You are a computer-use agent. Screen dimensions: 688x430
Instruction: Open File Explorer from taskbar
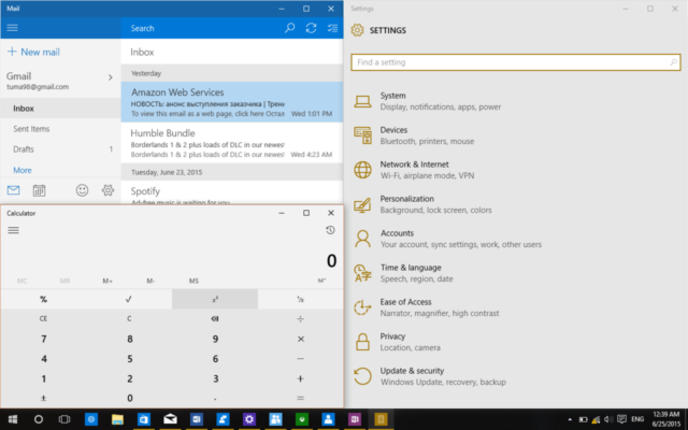pos(117,419)
